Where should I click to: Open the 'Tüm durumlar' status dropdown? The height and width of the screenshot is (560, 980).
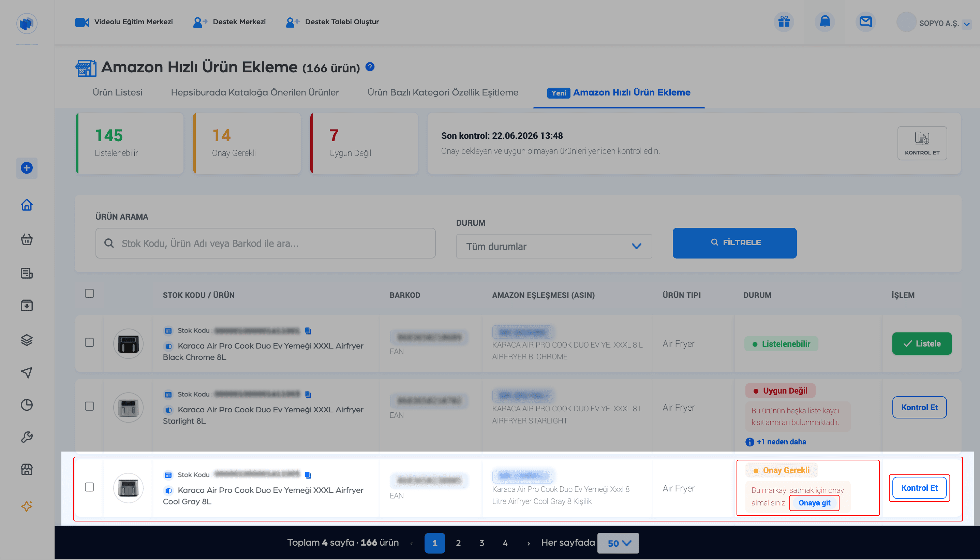[554, 246]
